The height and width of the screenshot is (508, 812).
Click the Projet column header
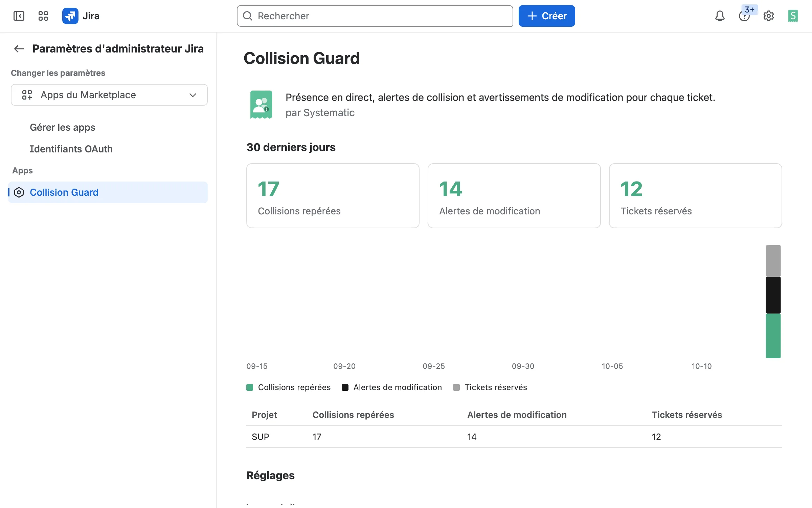click(x=264, y=415)
